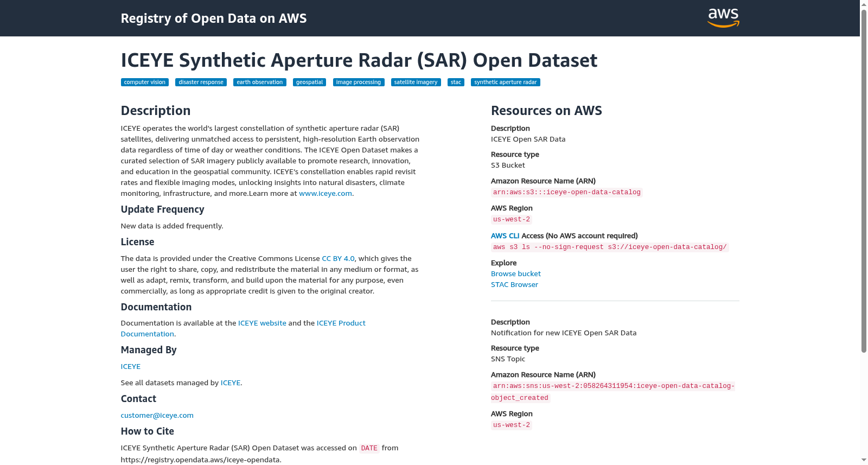Email customer@iceye.com contact link

tap(157, 416)
